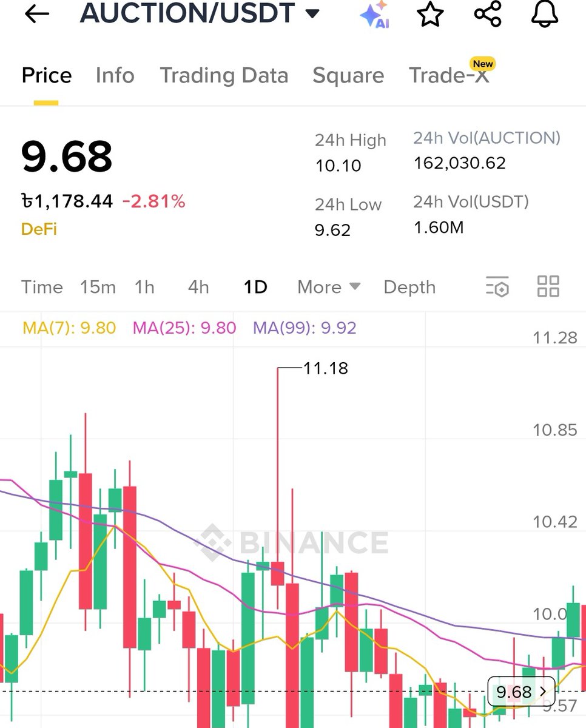
Task: Select the 4h timeframe
Action: pos(198,287)
